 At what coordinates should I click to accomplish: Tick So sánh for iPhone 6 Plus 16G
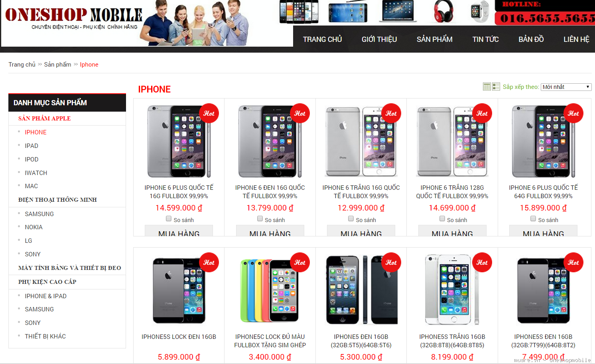click(x=169, y=218)
